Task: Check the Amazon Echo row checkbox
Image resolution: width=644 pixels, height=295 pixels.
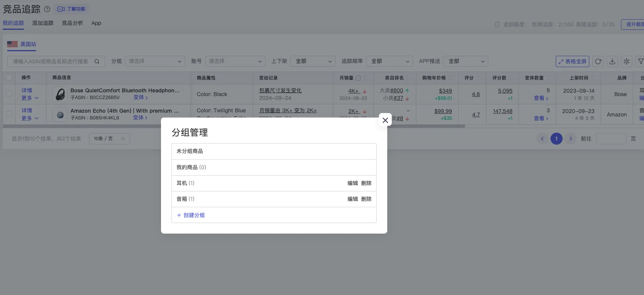Action: point(9,114)
